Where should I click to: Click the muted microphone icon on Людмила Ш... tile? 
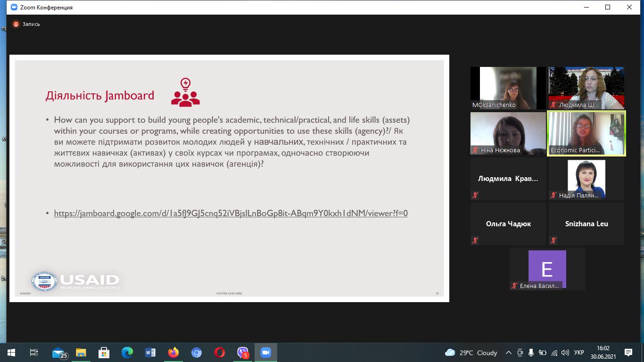click(553, 105)
